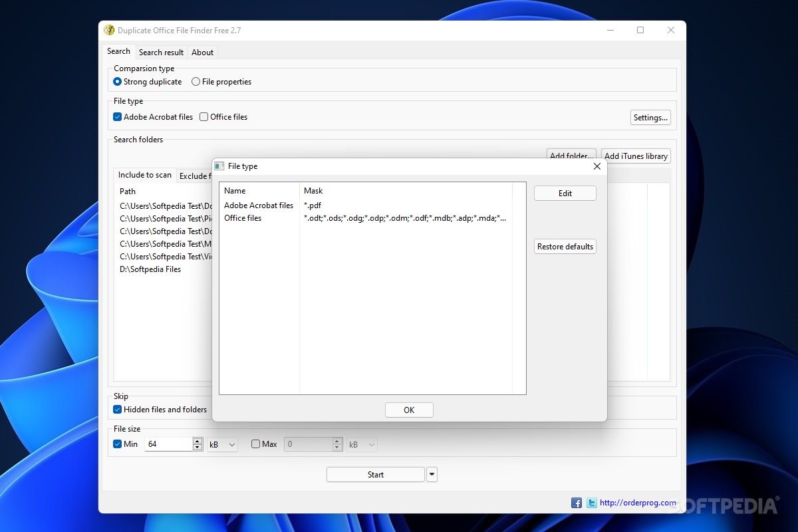
Task: Select the C:\Users\Softpedia Test\Pi path row
Action: pos(166,219)
